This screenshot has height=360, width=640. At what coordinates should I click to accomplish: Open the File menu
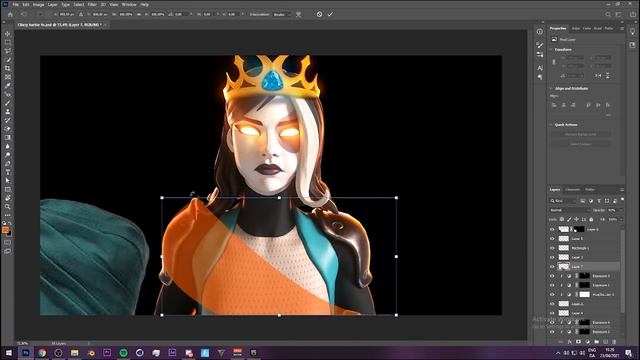pyautogui.click(x=15, y=4)
